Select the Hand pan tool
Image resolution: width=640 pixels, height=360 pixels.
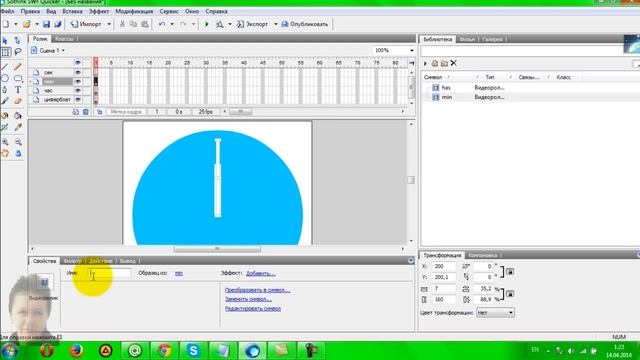tap(5, 153)
